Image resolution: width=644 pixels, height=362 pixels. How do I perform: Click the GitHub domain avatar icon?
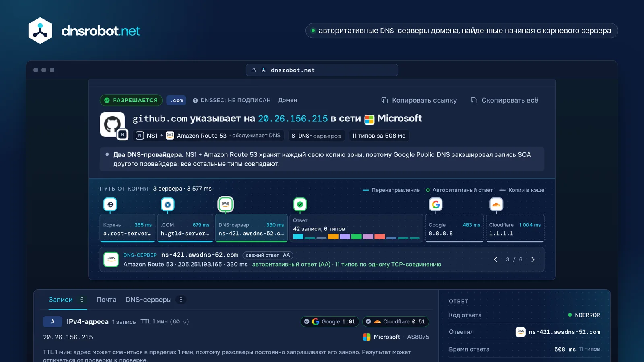coord(112,124)
